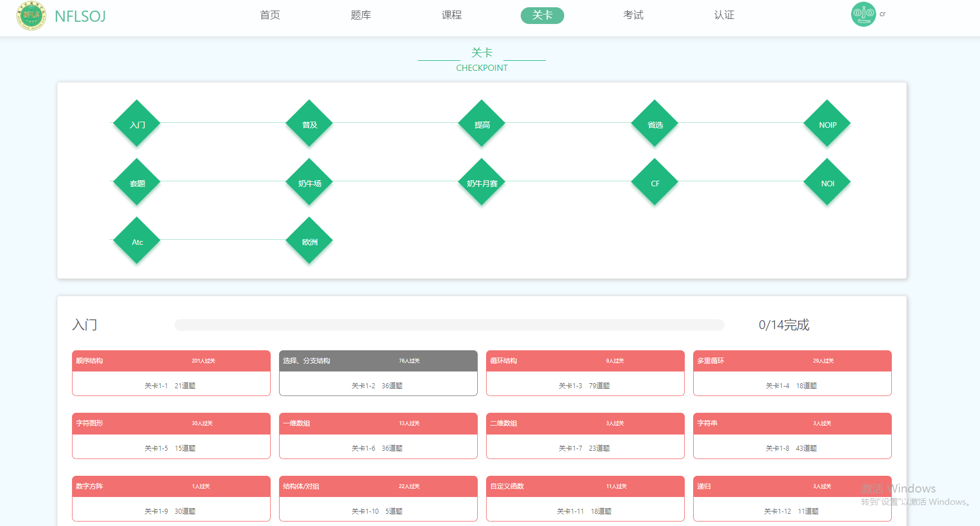Viewport: 980px width, 526px height.
Task: Open the 题库 navigation tab
Action: [361, 15]
